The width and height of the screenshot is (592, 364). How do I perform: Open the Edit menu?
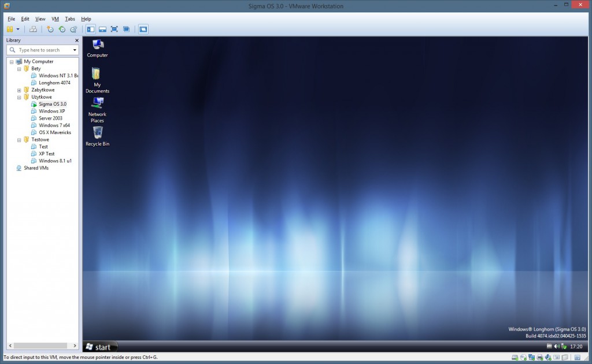[x=25, y=19]
